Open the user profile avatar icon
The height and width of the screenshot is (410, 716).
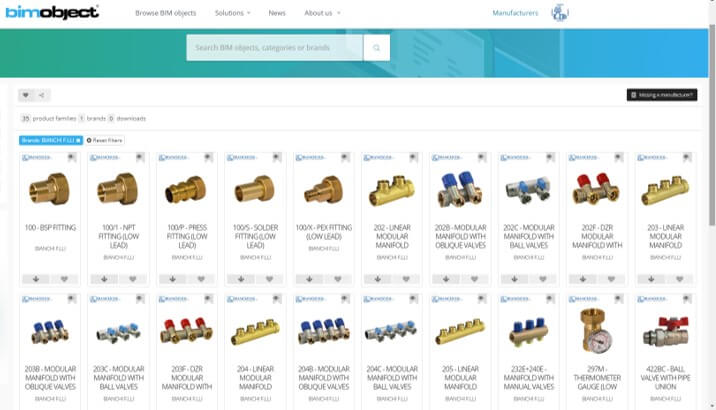pyautogui.click(x=559, y=13)
